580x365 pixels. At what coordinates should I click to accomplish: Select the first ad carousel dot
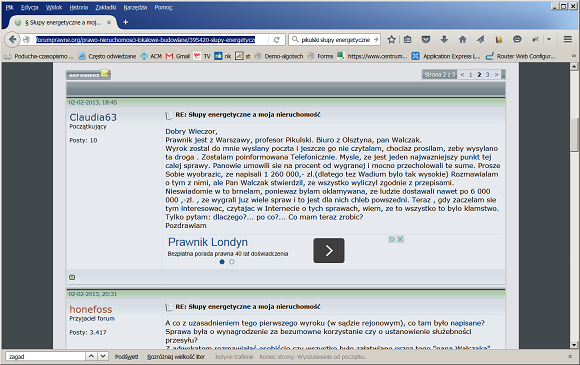[x=222, y=262]
